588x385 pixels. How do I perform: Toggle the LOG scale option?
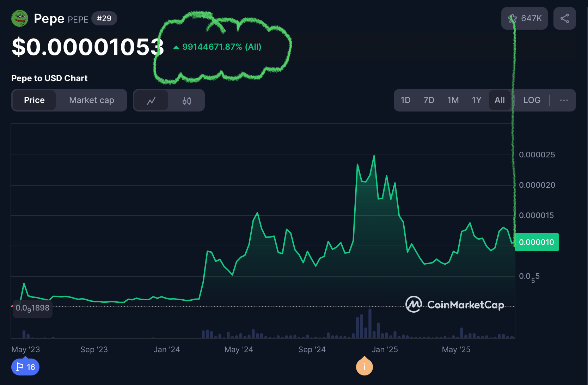pyautogui.click(x=532, y=100)
